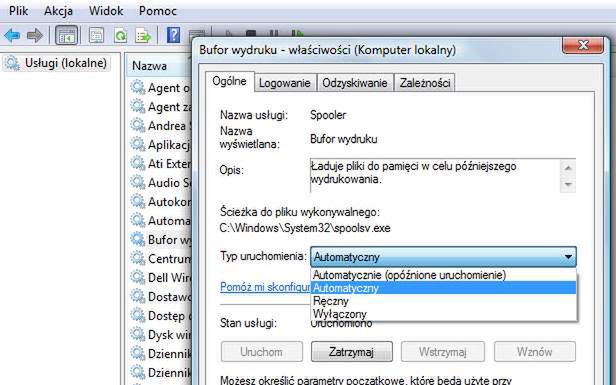Select Usługi (lokalne) in the tree
This screenshot has height=385, width=616.
click(x=66, y=63)
